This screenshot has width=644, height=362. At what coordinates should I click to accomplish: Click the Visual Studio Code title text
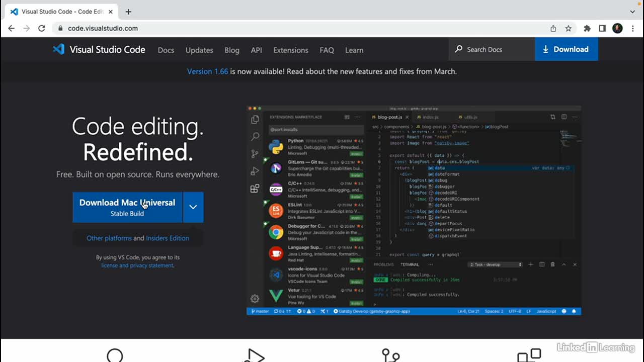pos(107,50)
